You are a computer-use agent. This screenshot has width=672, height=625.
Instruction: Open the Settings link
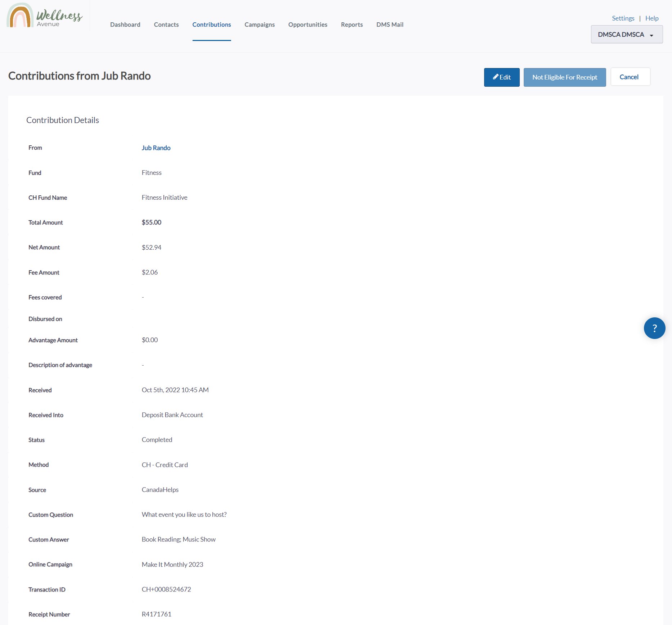623,18
